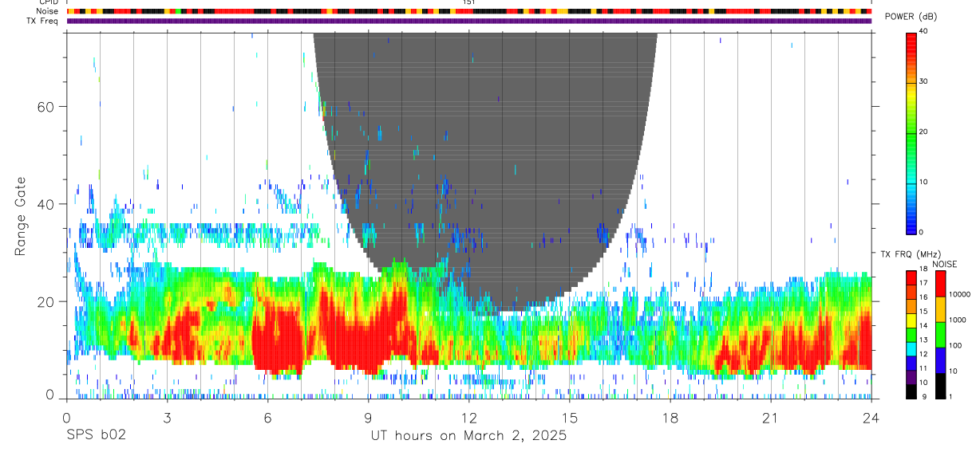Select the 'Range Gate' y-axis label
Image resolution: width=980 pixels, height=452 pixels.
click(x=19, y=215)
